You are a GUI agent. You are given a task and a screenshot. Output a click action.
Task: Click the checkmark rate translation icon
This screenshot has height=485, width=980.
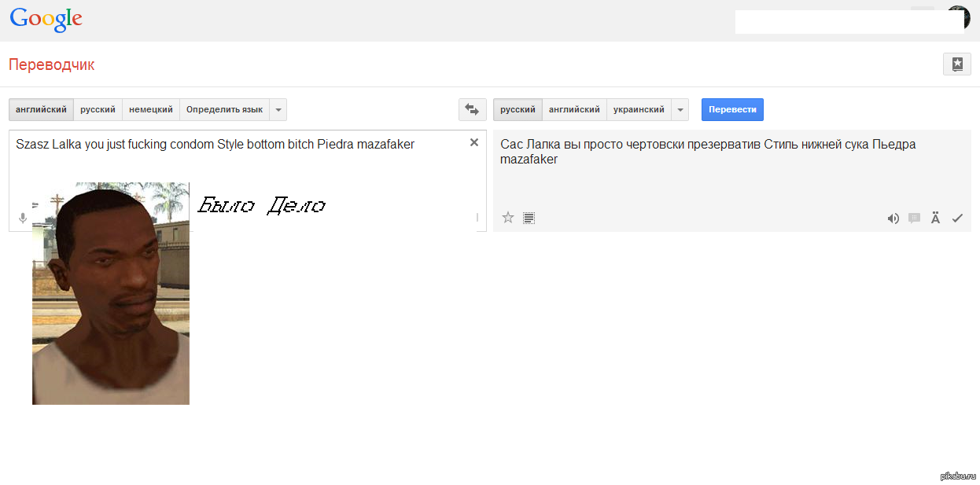(x=957, y=219)
